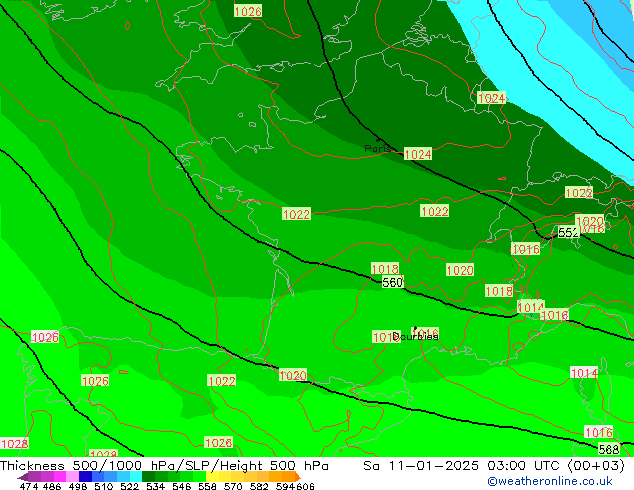The image size is (634, 490).
Task: Click the 1024 isobar label beside Paris
Action: tap(418, 154)
